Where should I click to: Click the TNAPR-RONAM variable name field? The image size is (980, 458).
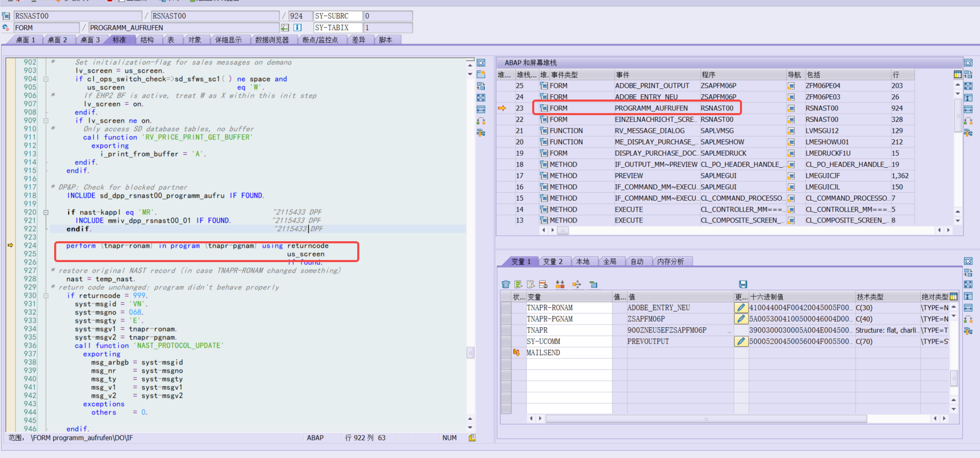[568, 308]
